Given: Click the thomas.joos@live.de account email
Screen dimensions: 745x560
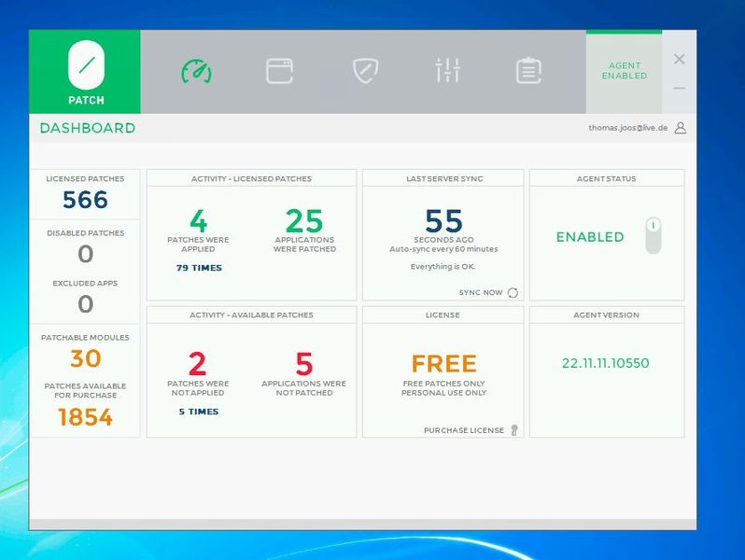Looking at the screenshot, I should [627, 128].
